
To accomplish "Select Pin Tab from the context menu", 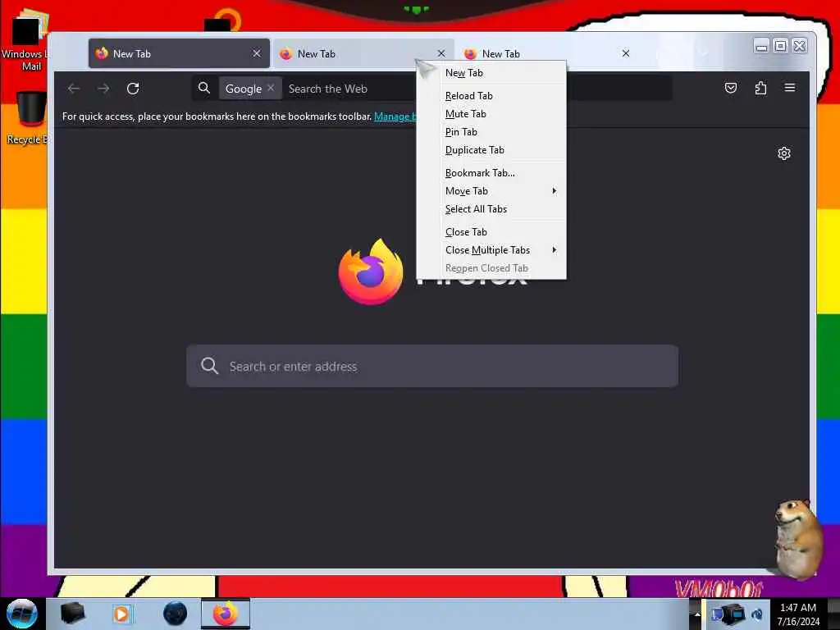I will pyautogui.click(x=491, y=132).
